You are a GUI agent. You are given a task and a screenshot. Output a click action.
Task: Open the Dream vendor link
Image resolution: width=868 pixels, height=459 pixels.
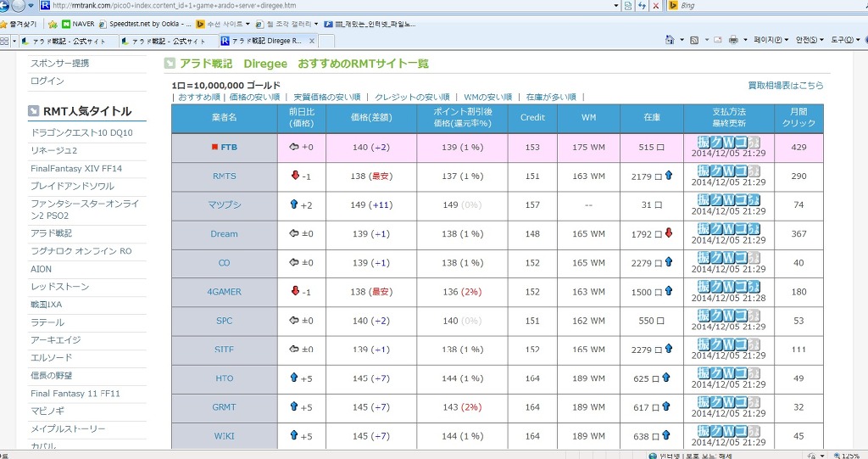tap(224, 234)
